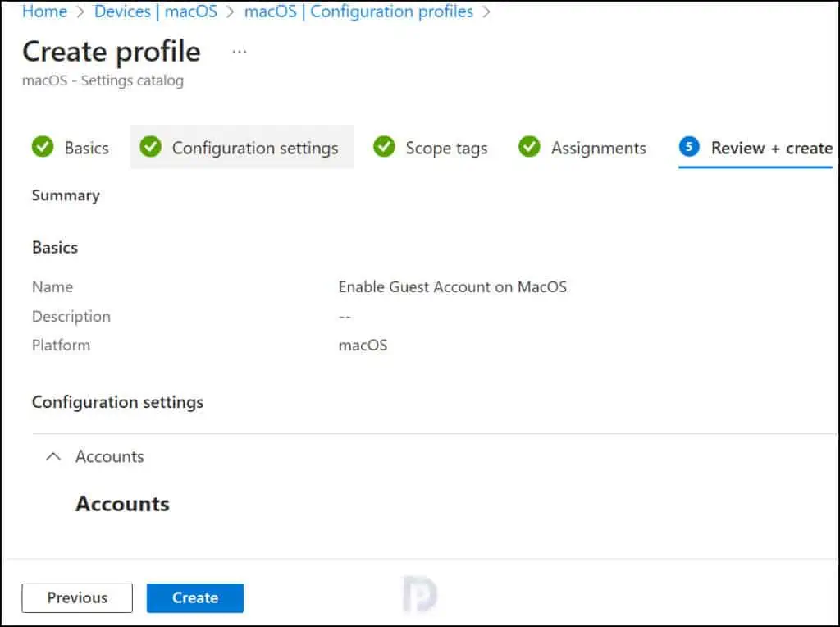The width and height of the screenshot is (840, 627).
Task: Click the 'Create profile' page title
Action: [112, 52]
